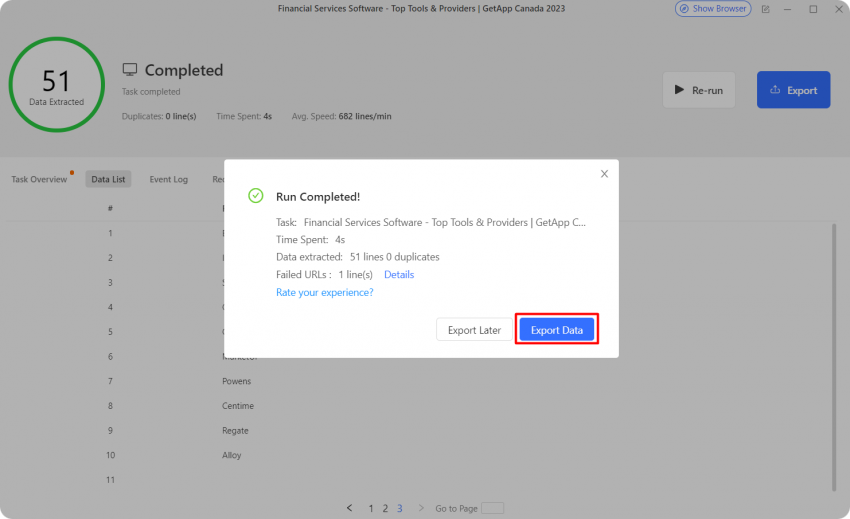Screen dimensions: 850x519
Task: Open Failed URLs Details link
Action: (399, 274)
